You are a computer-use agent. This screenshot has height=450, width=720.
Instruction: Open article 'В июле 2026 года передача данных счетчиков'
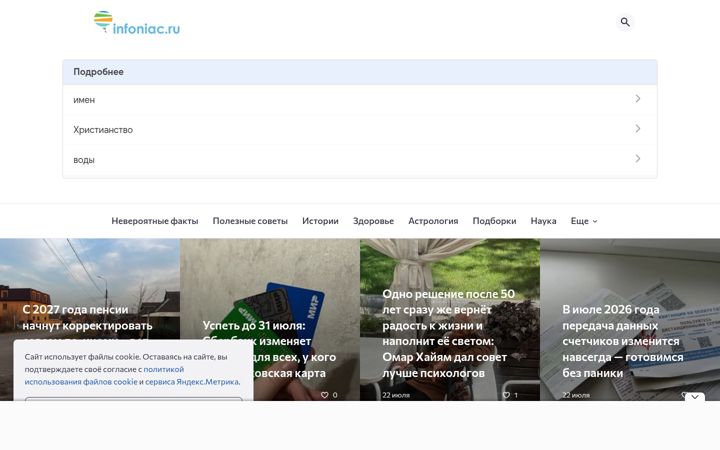click(623, 341)
